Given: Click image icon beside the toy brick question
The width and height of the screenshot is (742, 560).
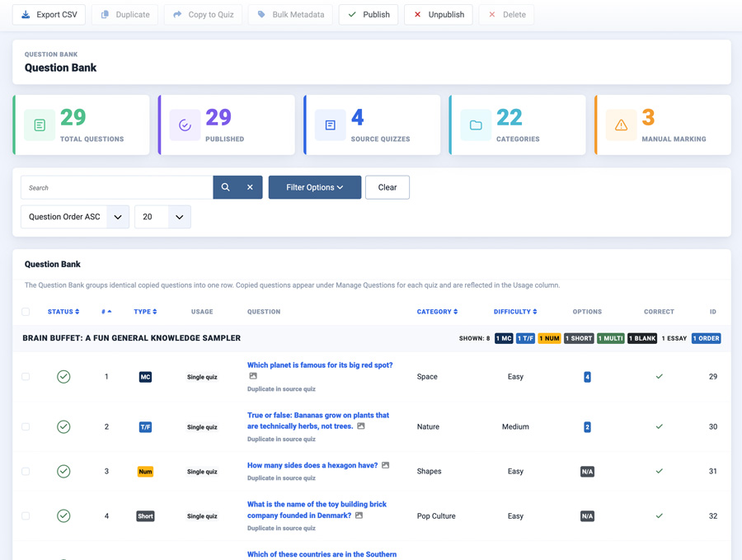Looking at the screenshot, I should point(359,515).
